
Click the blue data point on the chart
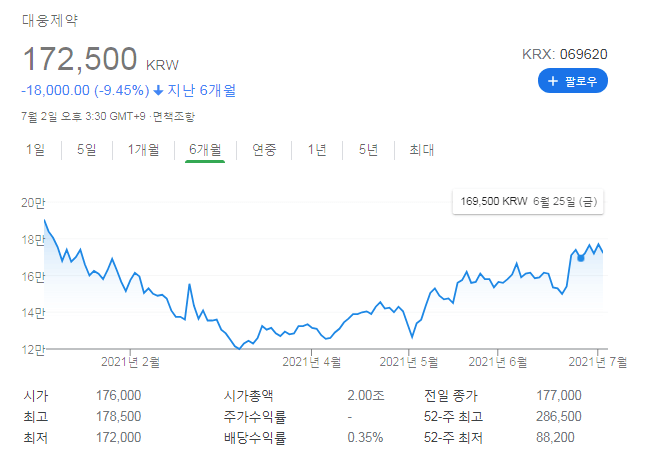click(581, 258)
